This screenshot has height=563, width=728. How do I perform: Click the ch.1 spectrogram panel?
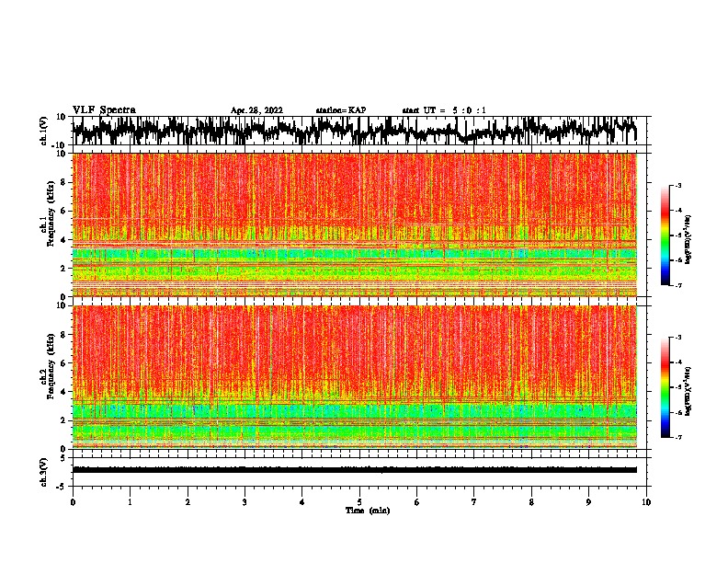click(355, 224)
